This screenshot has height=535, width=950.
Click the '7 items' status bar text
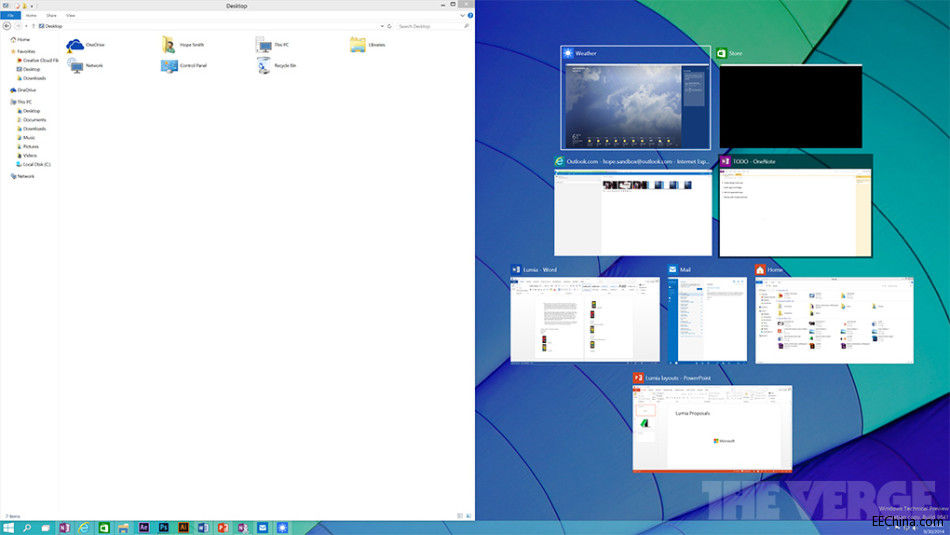[13, 516]
